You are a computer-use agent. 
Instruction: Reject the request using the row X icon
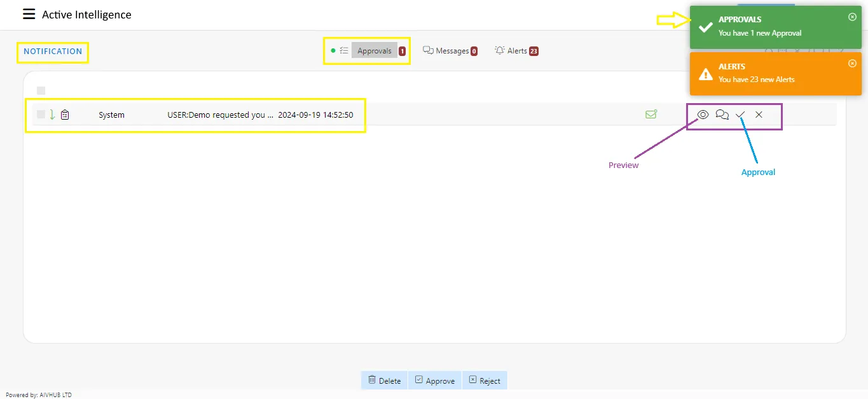pos(759,115)
